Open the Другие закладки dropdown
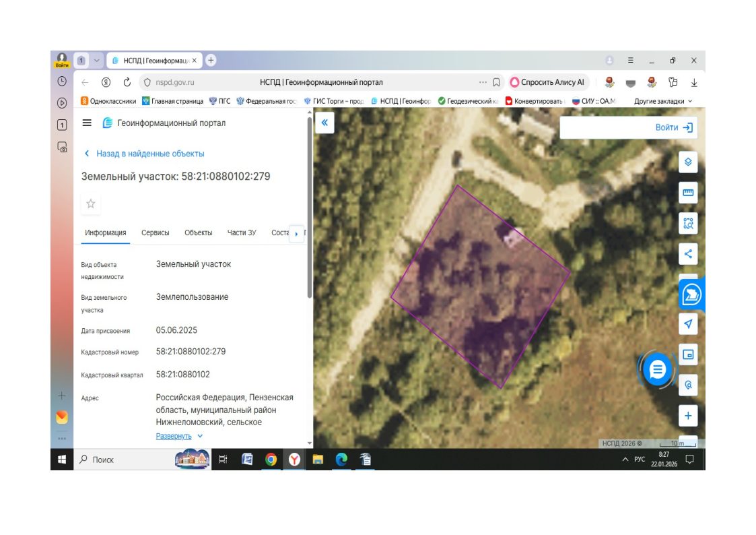Screen dimensions: 756x535 pos(663,101)
